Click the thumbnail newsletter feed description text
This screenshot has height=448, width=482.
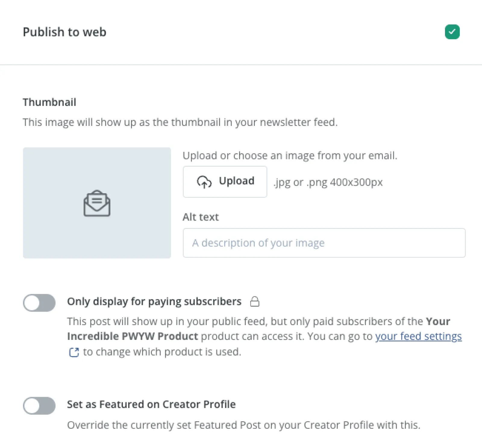(x=180, y=122)
